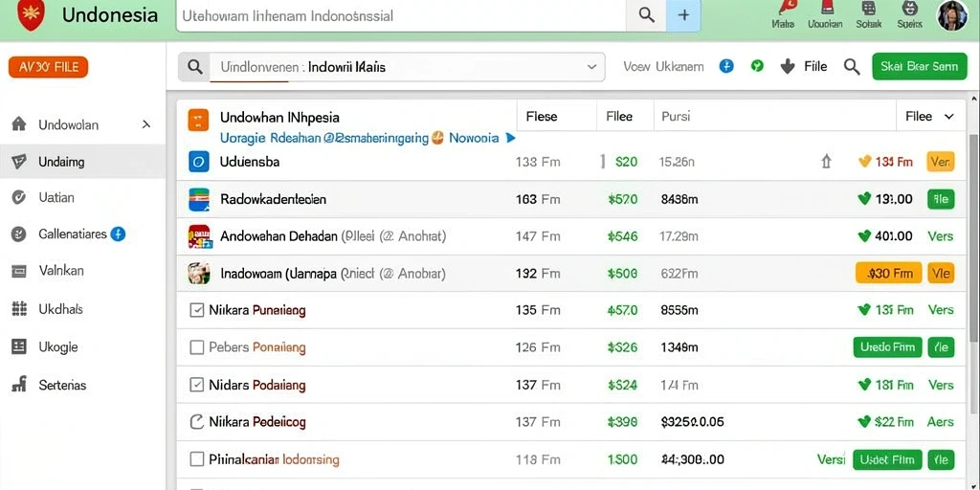Open Ukogie in the sidebar
This screenshot has width=980, height=490.
(82, 346)
